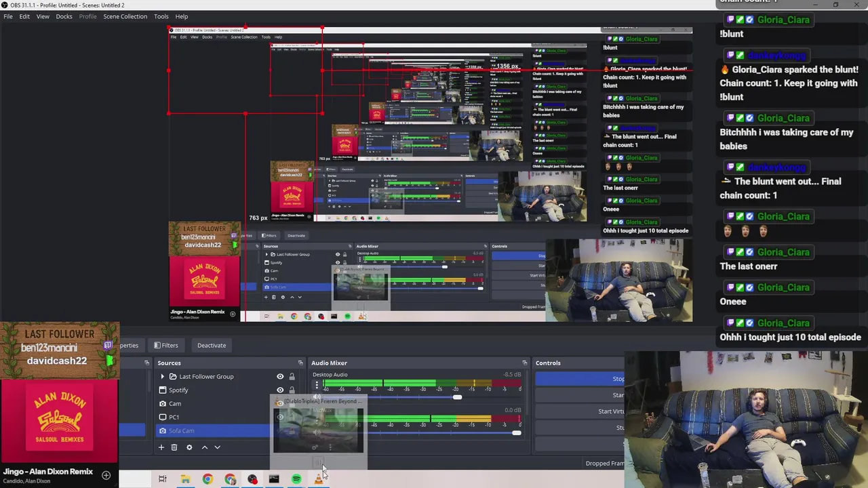Click the Desktop Audio label
868x488 pixels.
[x=330, y=374]
